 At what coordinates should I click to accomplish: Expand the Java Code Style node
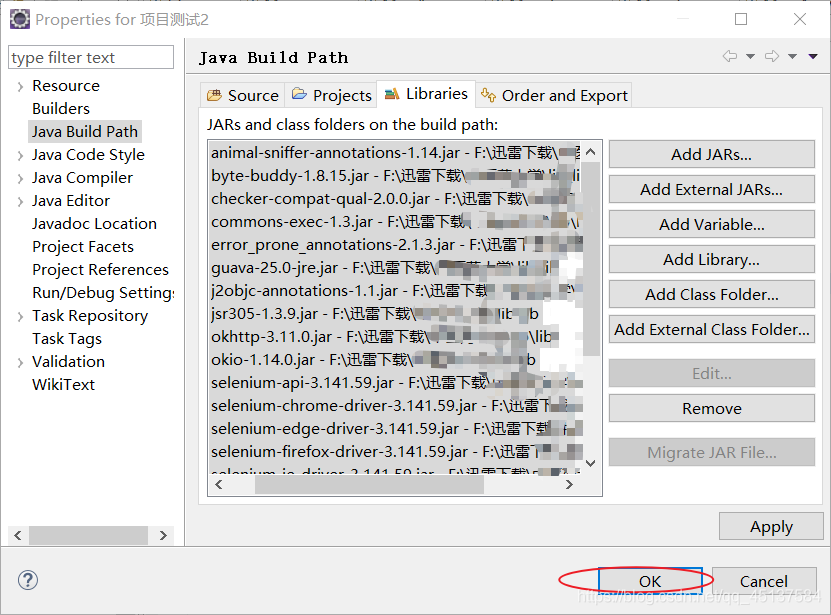tap(20, 155)
